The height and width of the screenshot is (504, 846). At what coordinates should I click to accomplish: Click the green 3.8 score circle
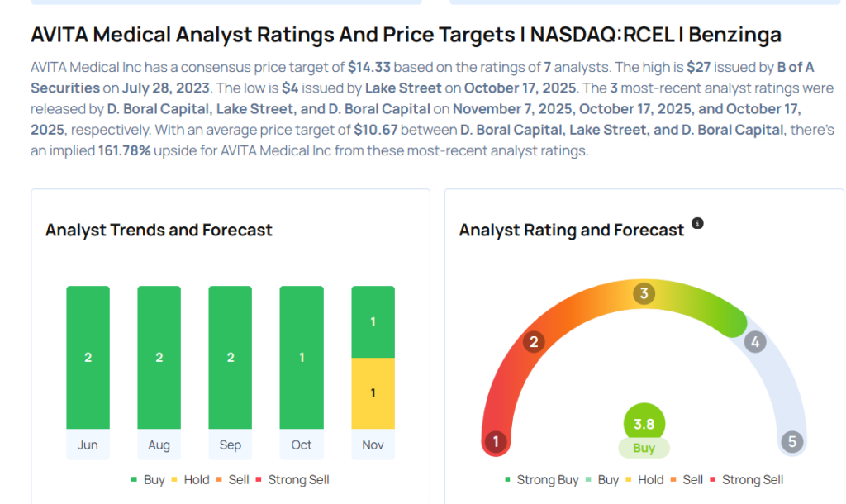coord(644,424)
